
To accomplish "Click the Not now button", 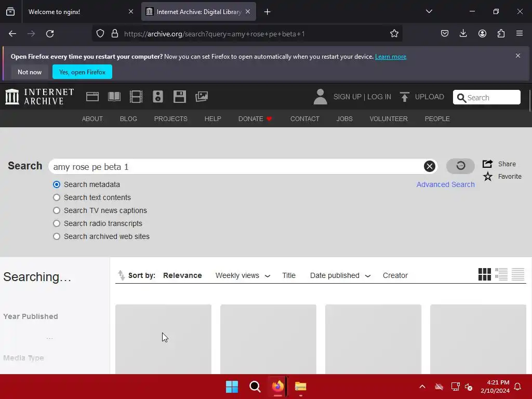I will 30,72.
